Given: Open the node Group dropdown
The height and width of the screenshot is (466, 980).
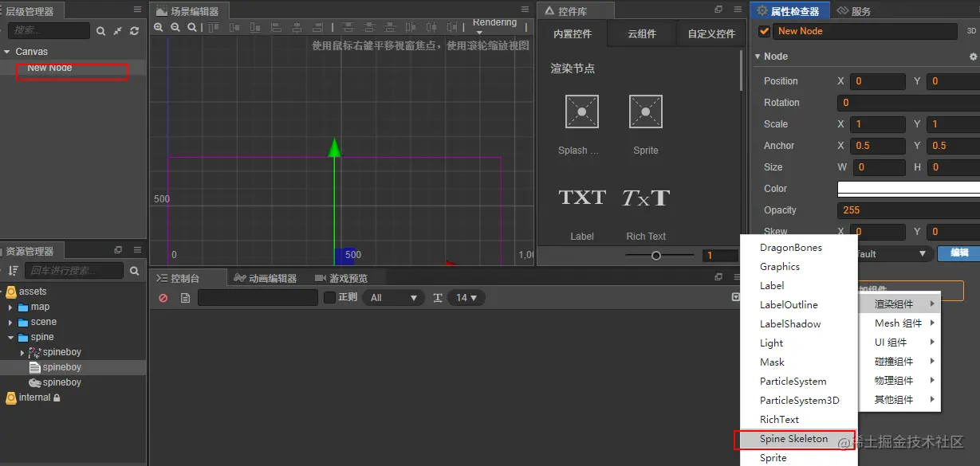Looking at the screenshot, I should pos(894,254).
